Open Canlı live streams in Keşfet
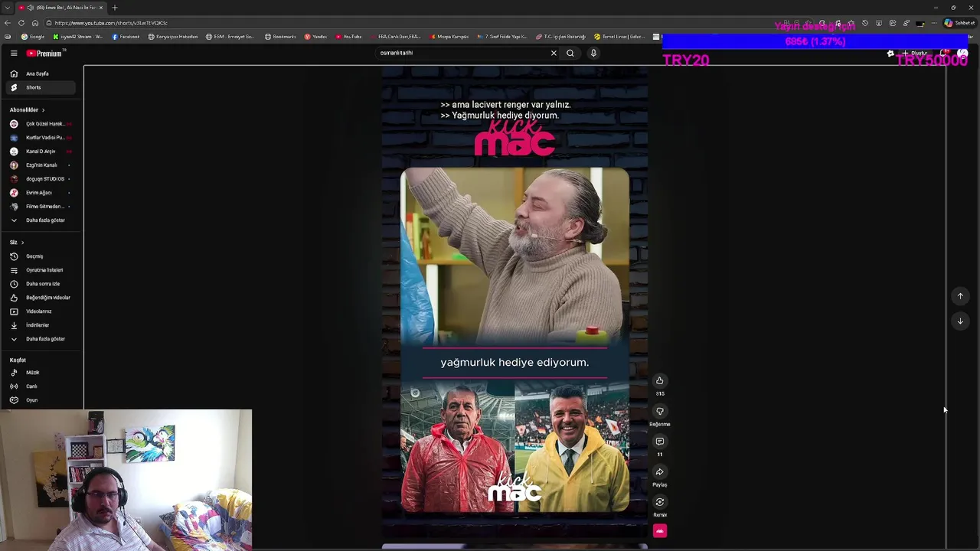 [41, 386]
